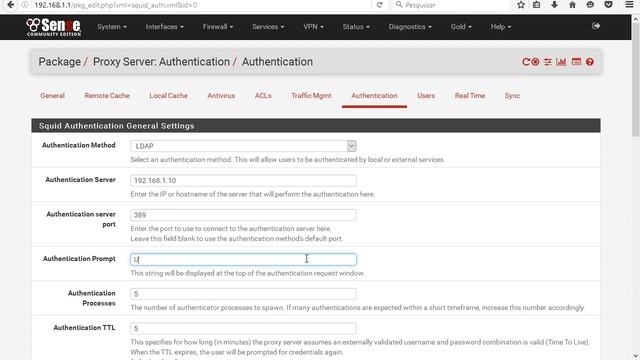Go to the browser home page icon
This screenshot has height=360, width=640.
[x=572, y=5]
